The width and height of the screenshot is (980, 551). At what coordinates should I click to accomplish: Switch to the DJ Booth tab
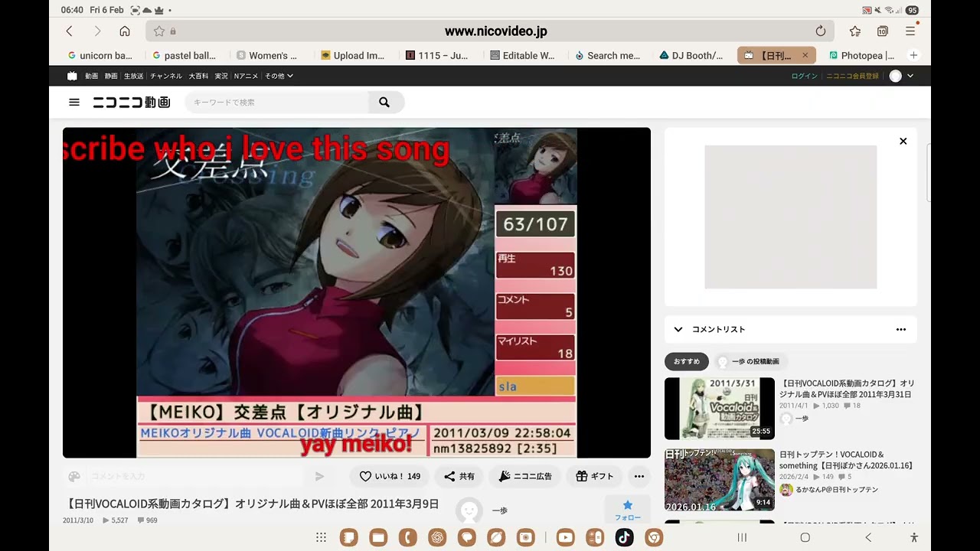[691, 55]
